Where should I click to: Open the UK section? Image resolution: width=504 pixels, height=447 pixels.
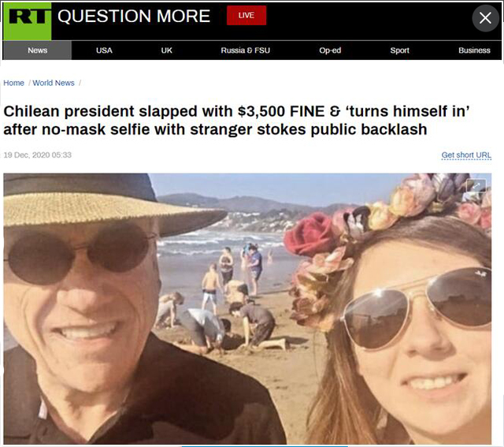pos(166,50)
